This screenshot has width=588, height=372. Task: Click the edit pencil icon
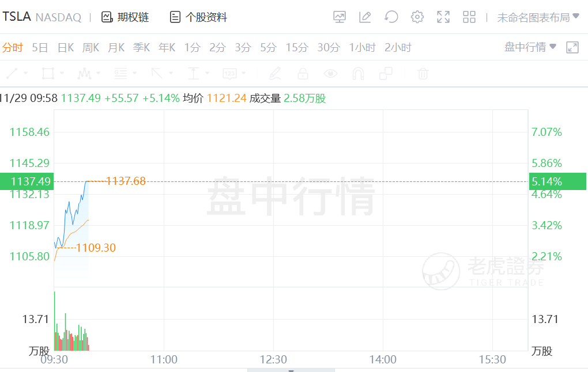tap(365, 17)
